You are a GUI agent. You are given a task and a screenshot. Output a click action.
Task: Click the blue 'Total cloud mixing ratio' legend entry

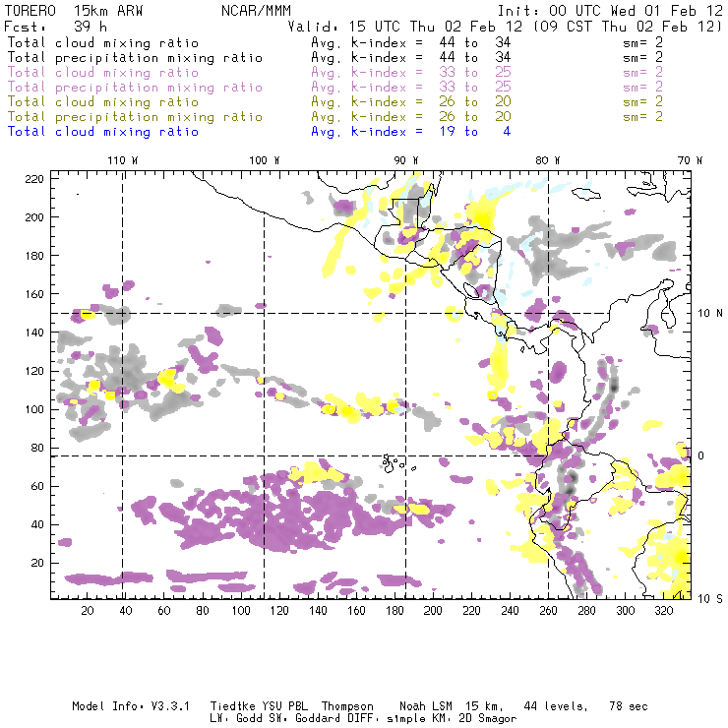pyautogui.click(x=103, y=132)
